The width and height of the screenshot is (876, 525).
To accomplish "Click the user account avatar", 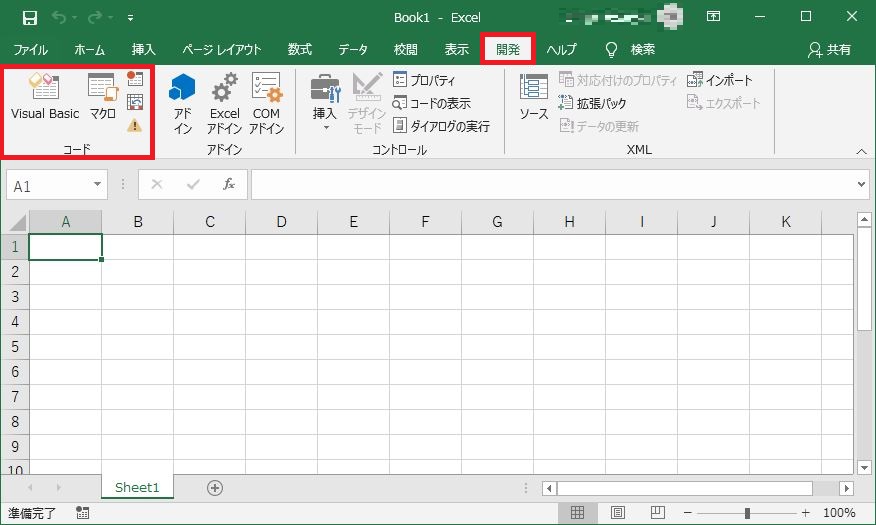I will tap(669, 17).
